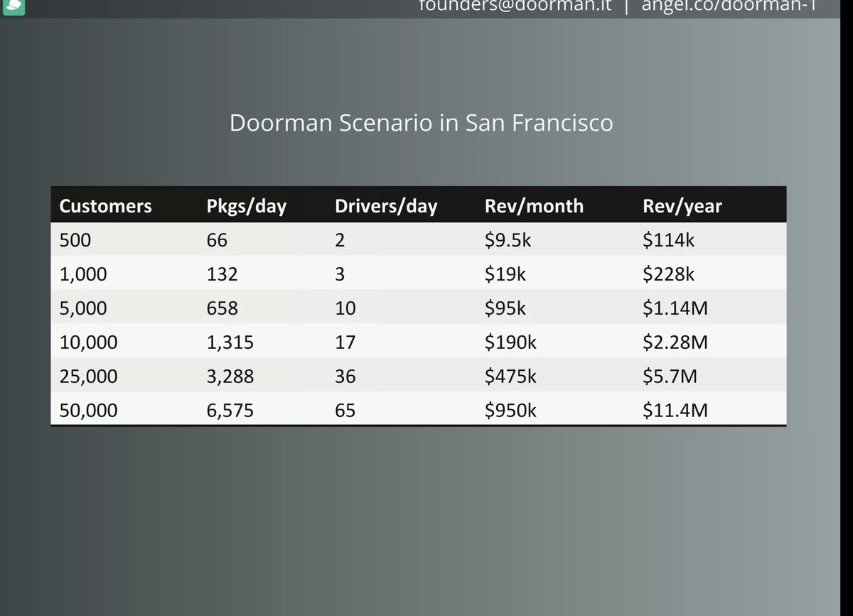
Task: Click the Pkgs/day column header
Action: pos(246,206)
